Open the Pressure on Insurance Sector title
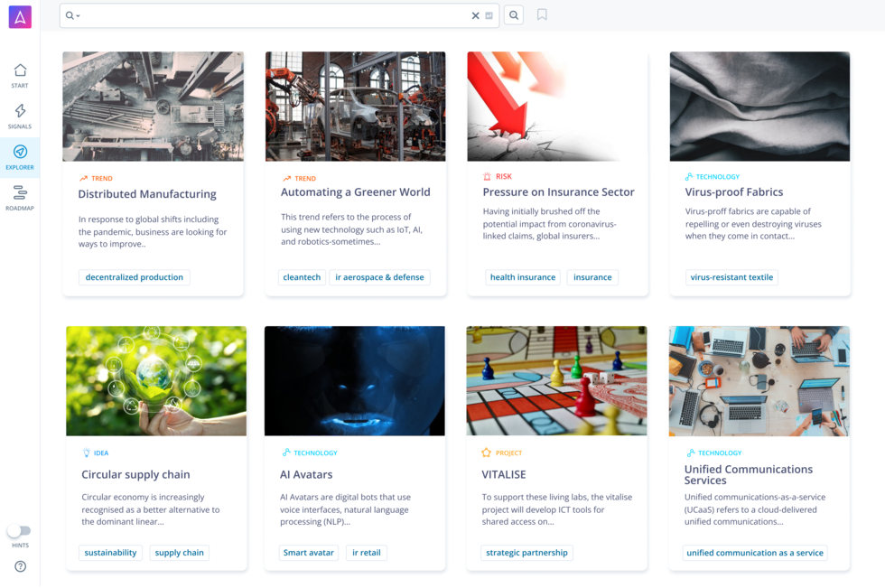The image size is (885, 588). [x=559, y=192]
